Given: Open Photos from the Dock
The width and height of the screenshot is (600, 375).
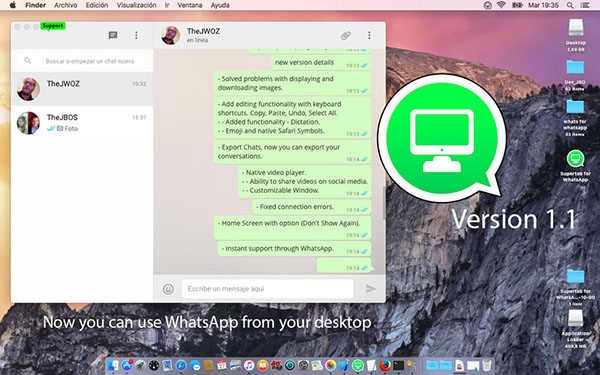Looking at the screenshot, I should pos(331,365).
